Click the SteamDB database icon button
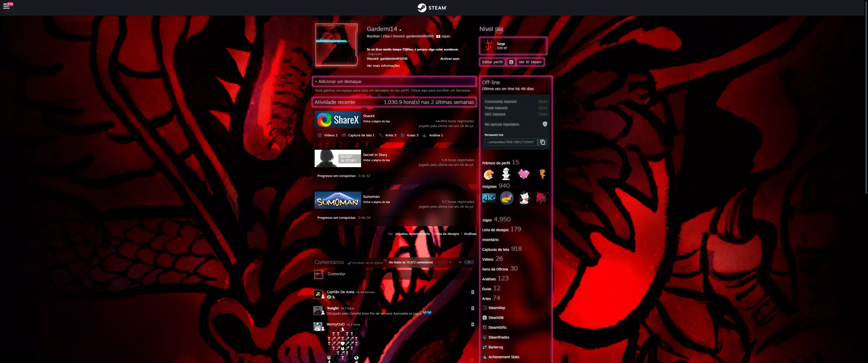868x363 pixels. coord(511,62)
